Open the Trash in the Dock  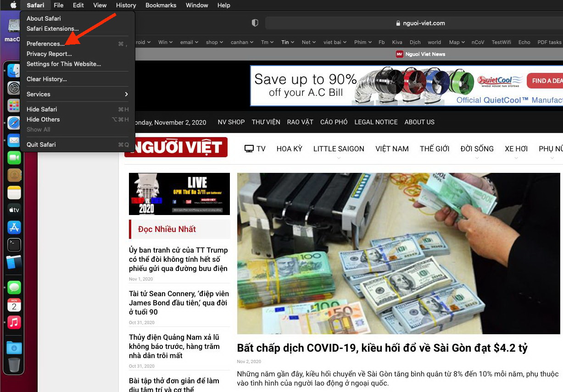click(14, 365)
